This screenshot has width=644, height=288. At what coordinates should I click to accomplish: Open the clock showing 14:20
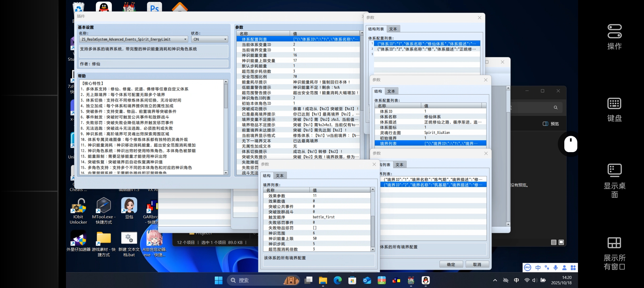coord(561,280)
